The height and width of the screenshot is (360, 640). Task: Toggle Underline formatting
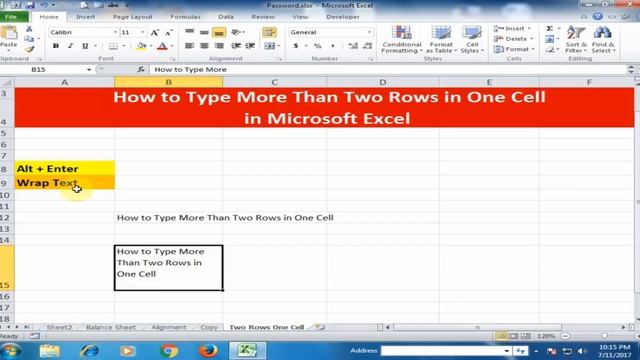(85, 46)
